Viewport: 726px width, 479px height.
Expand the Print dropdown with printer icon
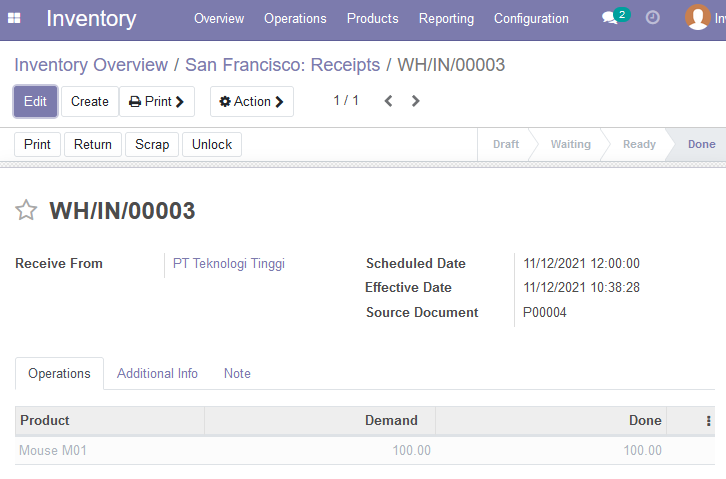click(156, 101)
